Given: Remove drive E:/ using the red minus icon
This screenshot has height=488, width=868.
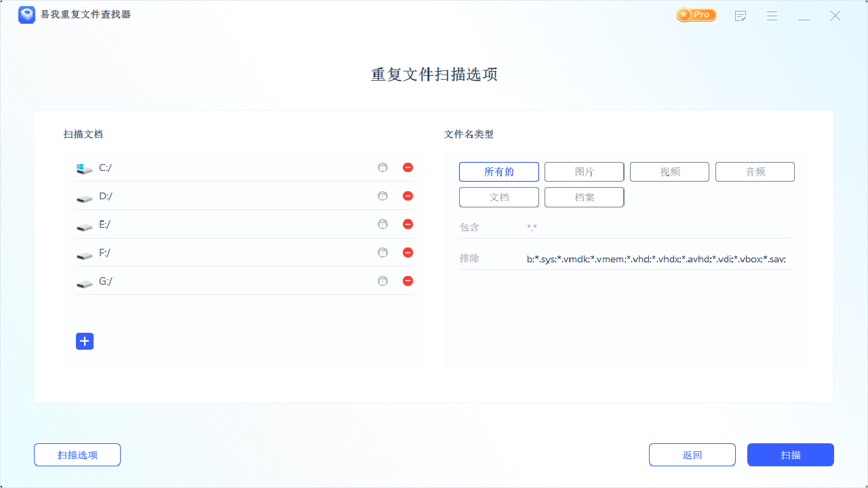Looking at the screenshot, I should coord(408,224).
